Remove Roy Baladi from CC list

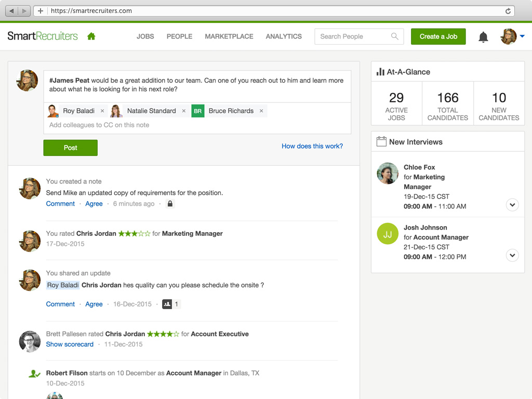pyautogui.click(x=102, y=111)
